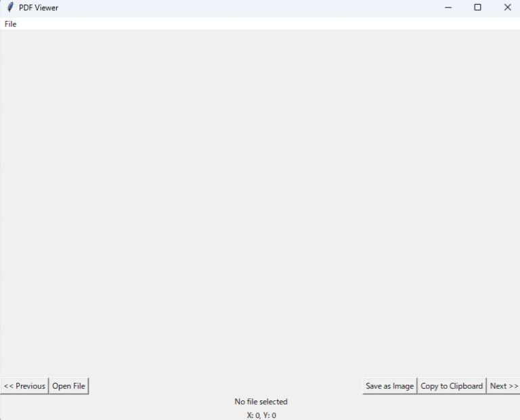Screen dimensions: 520x420
Task: Click the 'PDF Viewer' title text
Action: click(x=39, y=8)
